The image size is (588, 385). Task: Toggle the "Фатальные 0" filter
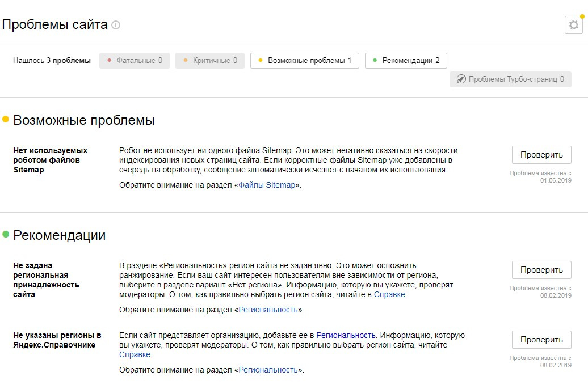coord(135,61)
